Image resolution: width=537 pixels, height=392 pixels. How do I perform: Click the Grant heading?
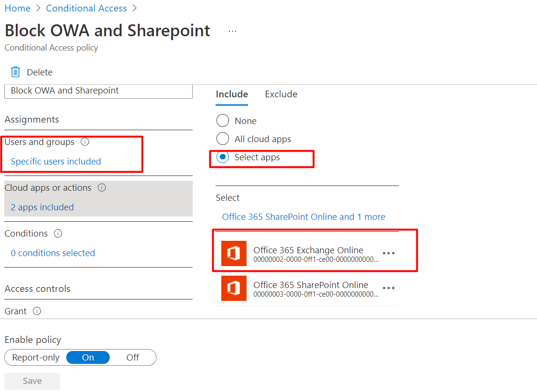(x=15, y=311)
